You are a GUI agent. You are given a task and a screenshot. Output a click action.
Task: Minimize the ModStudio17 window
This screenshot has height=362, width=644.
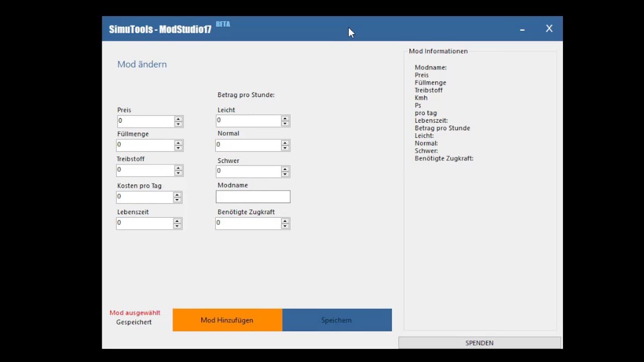(x=522, y=29)
